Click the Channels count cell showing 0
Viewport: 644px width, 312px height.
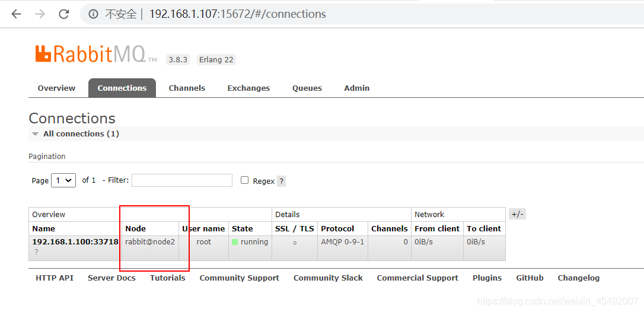390,249
